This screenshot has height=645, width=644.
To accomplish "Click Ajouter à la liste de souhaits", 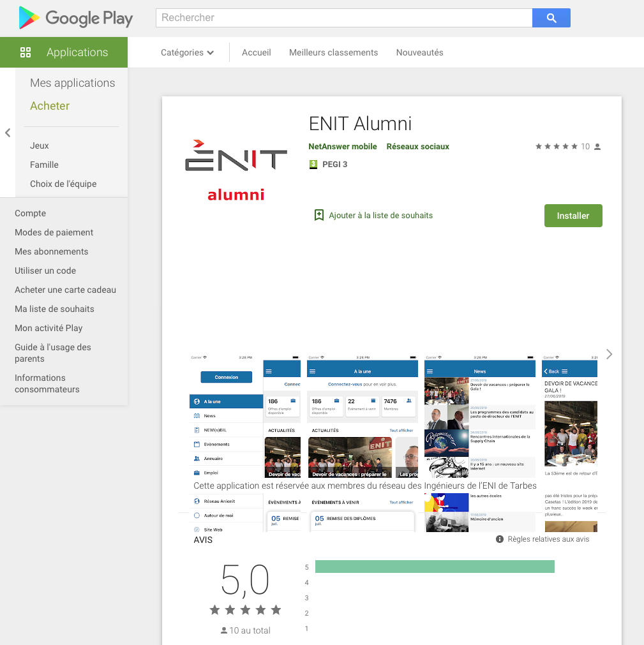I will [x=380, y=216].
